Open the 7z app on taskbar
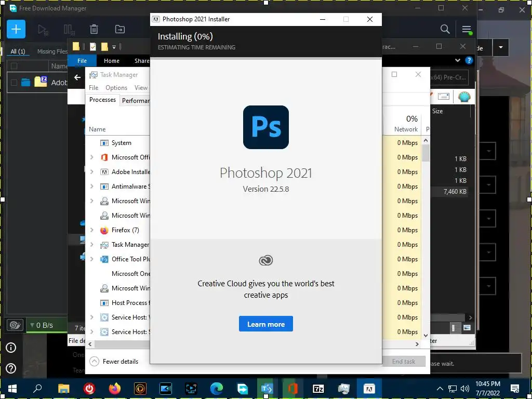Screen dimensions: 532x399 318,389
